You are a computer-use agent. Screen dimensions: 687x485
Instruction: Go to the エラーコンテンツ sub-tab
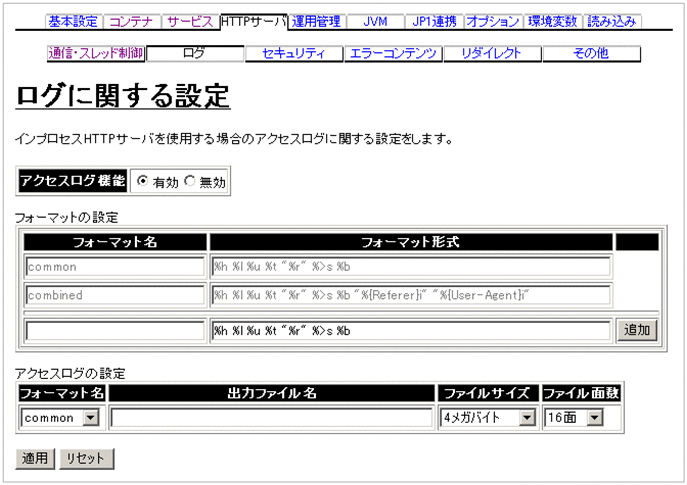(x=393, y=53)
